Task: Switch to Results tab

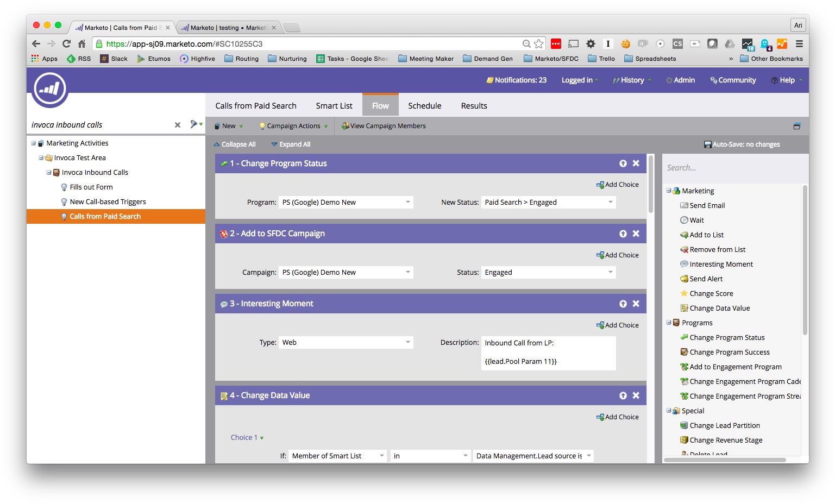Action: click(x=474, y=106)
